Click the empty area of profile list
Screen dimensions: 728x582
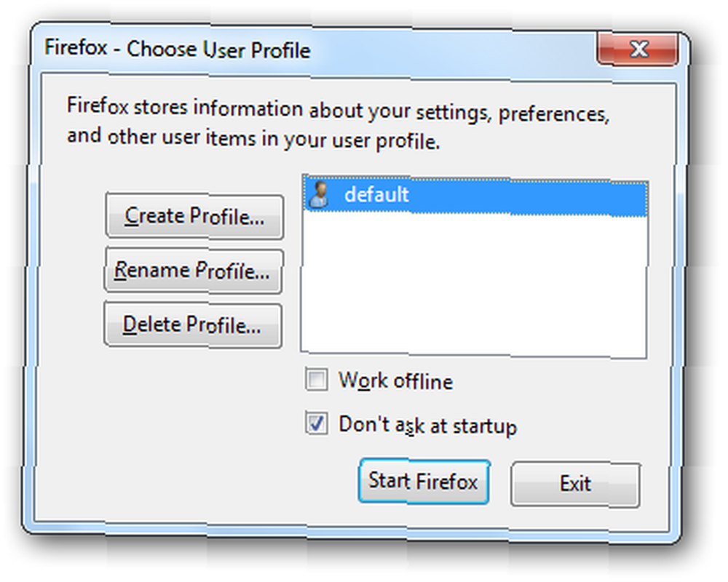pos(474,285)
